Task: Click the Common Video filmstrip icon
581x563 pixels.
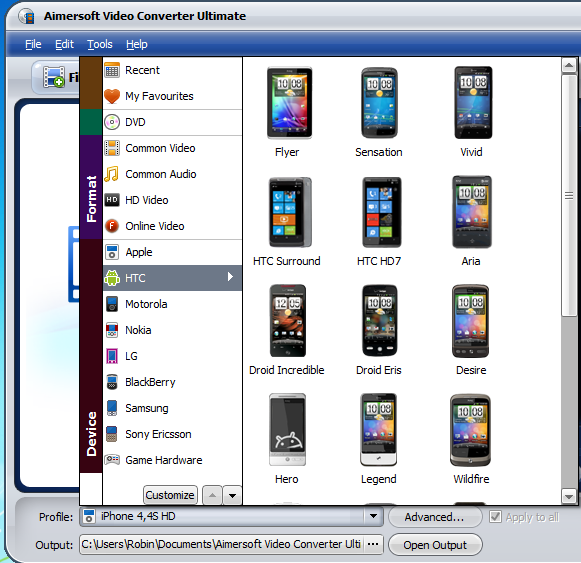Action: (112, 148)
